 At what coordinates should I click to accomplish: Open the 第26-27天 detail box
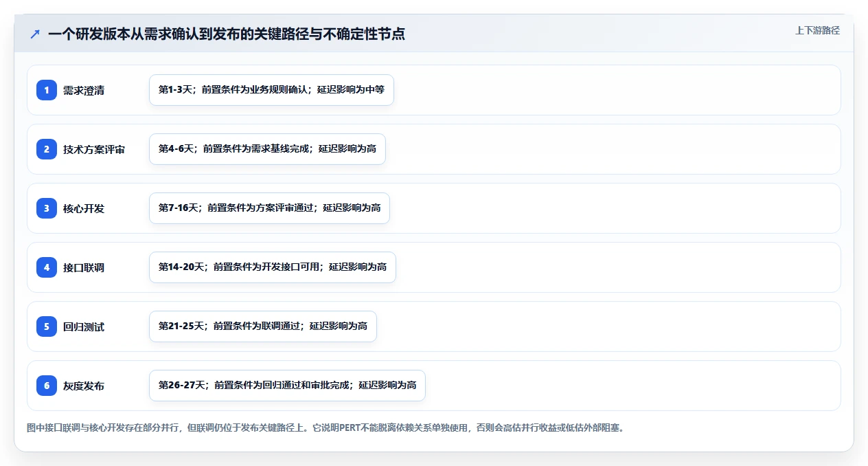pyautogui.click(x=287, y=386)
